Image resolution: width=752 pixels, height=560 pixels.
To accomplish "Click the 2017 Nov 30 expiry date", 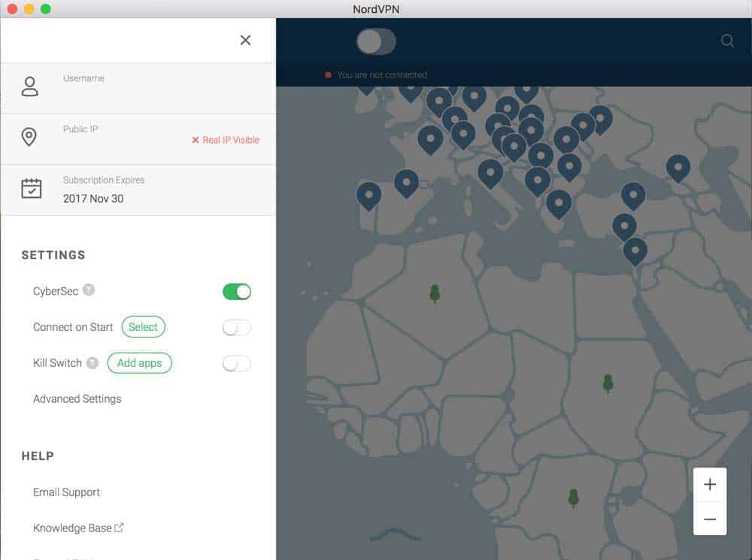I will click(x=93, y=198).
